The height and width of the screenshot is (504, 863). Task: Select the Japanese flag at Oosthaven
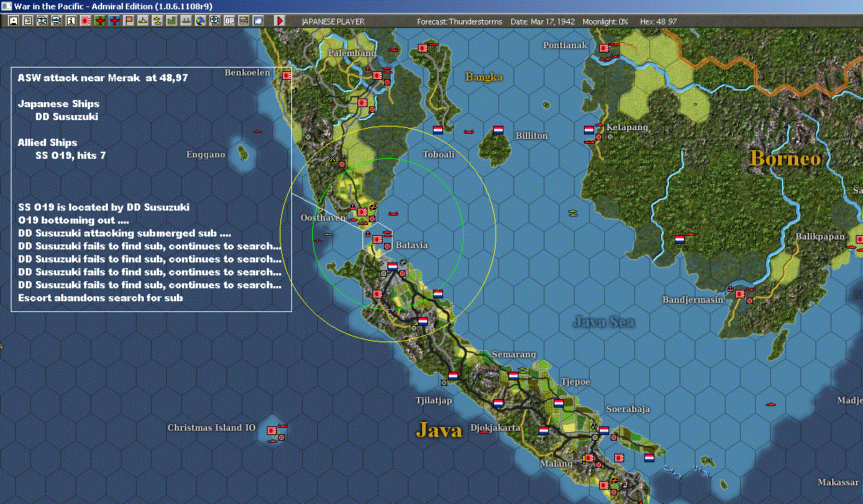coord(362,212)
